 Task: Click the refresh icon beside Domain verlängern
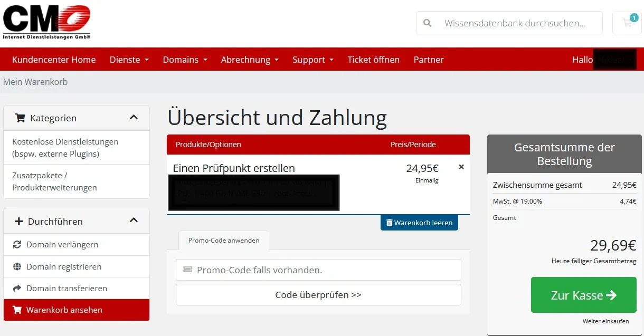coord(17,244)
